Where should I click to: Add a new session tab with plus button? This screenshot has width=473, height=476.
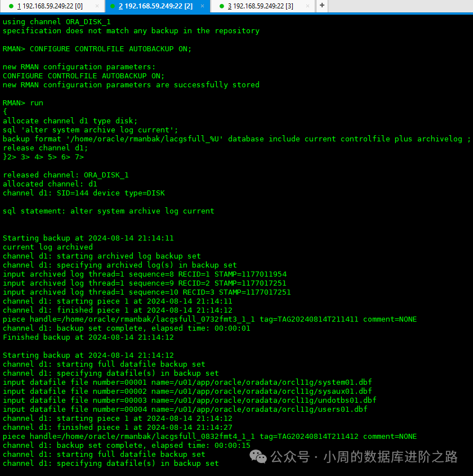click(322, 6)
